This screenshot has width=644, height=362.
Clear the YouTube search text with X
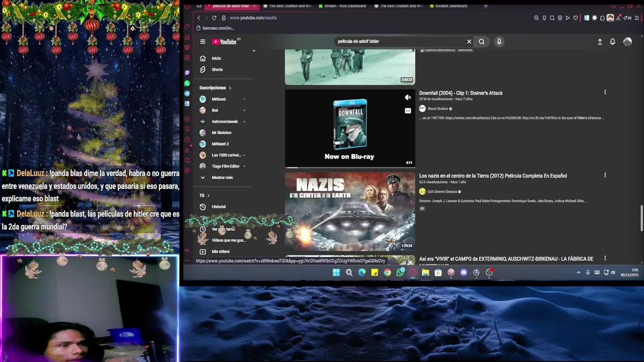point(469,42)
